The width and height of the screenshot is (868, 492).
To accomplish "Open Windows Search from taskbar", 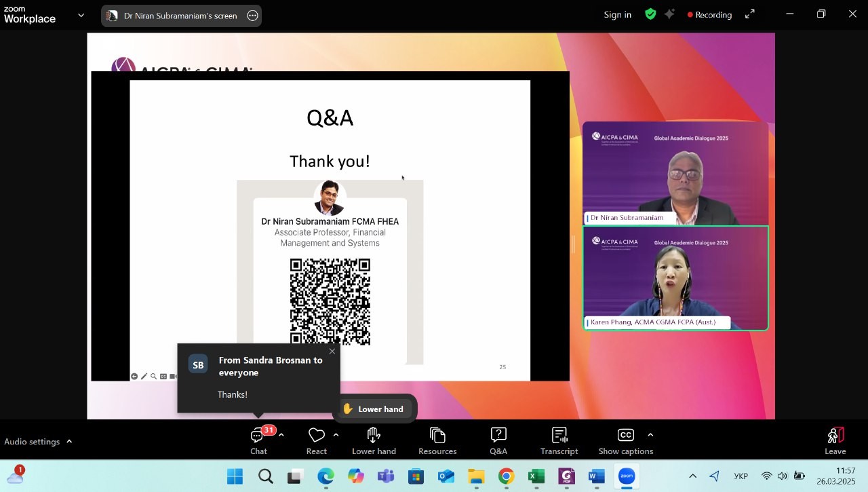I will [x=265, y=477].
